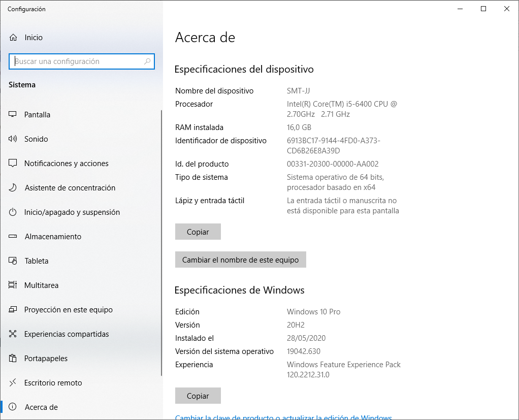
Task: Select the Asistente de concentración moon icon
Action: click(13, 188)
